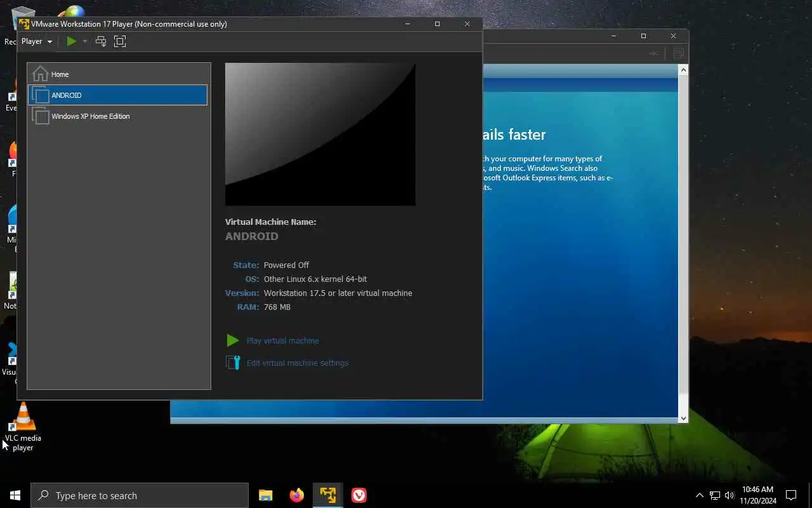Click the volume speaker tray icon
Screen dimensions: 812x508
730,495
